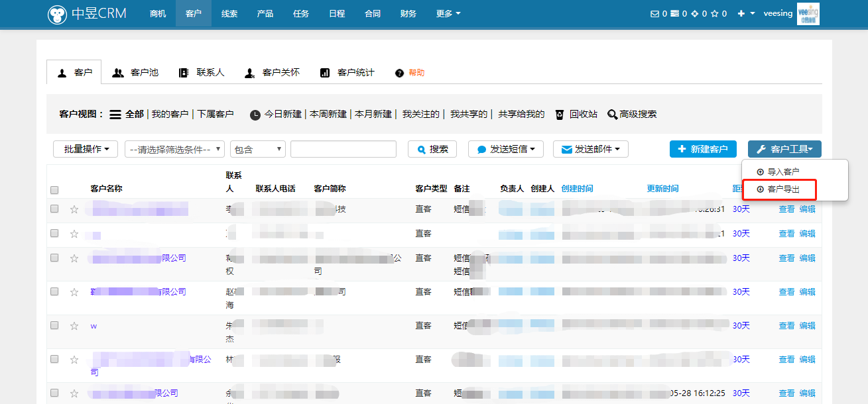Open the mail notifications icon in top bar
The height and width of the screenshot is (404, 868).
coord(654,13)
